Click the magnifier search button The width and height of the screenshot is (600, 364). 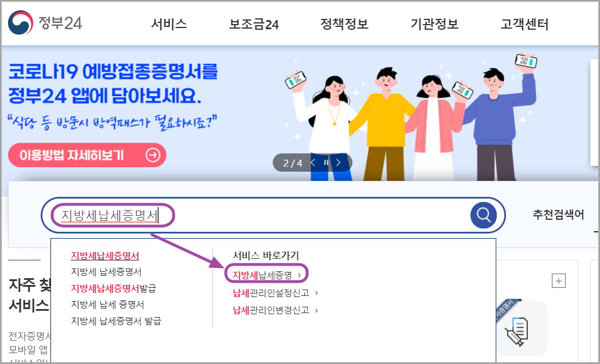[483, 215]
